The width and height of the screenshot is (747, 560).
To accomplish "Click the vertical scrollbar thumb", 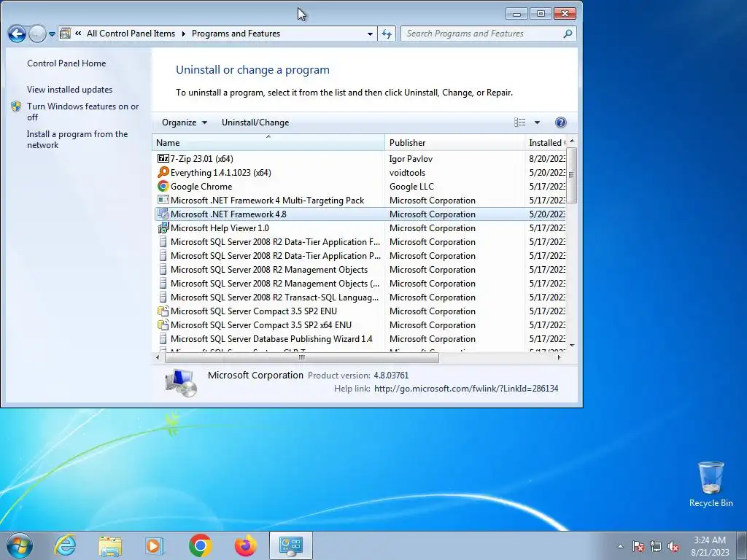I will [572, 175].
